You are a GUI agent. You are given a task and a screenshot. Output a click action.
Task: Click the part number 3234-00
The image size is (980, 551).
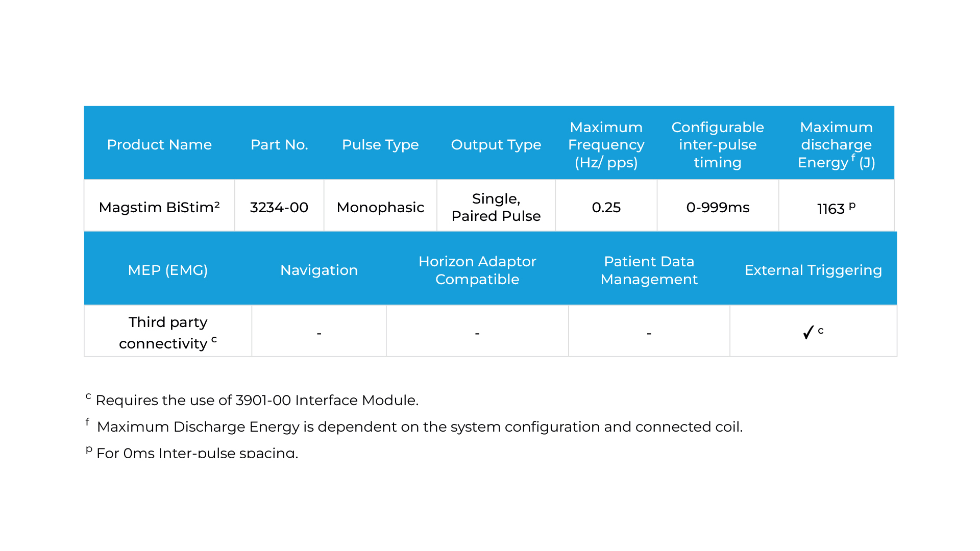(x=279, y=207)
